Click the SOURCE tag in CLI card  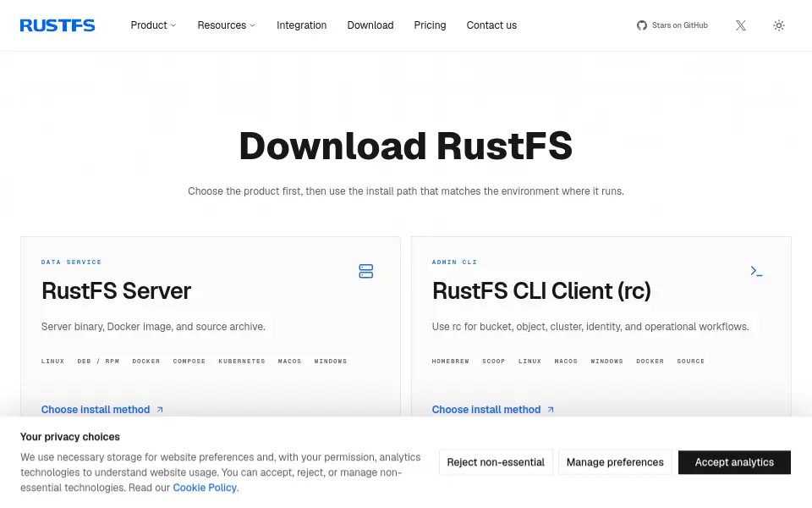[690, 362]
